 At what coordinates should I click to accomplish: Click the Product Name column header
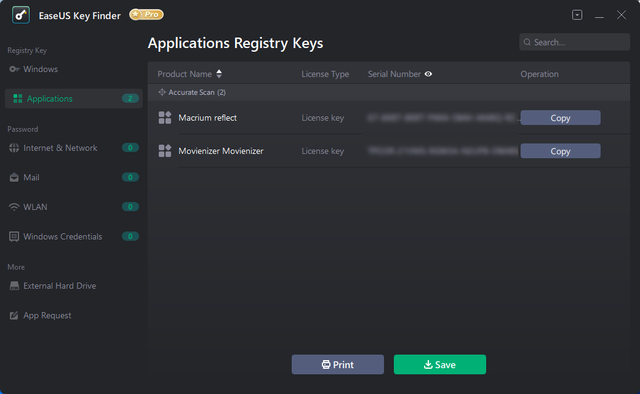(184, 74)
